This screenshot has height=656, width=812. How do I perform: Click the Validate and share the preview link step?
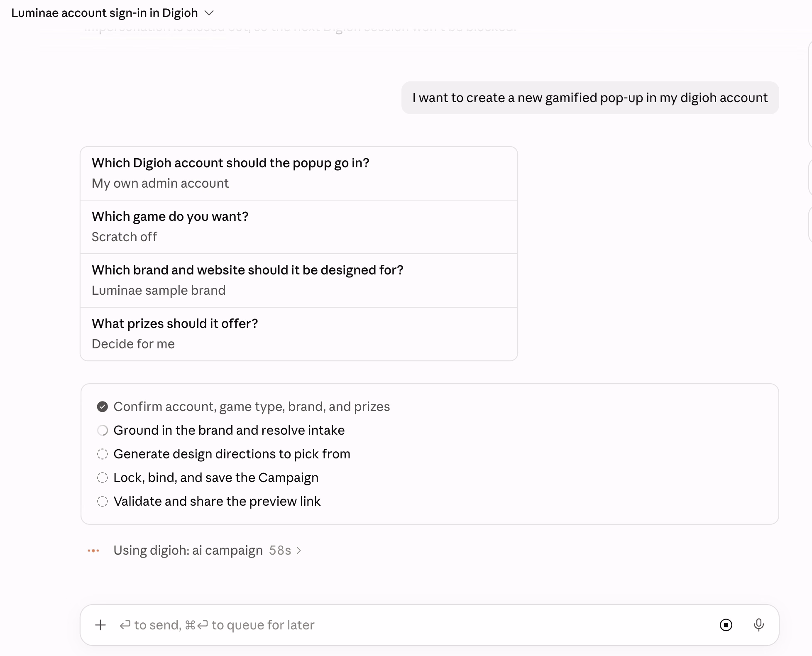[217, 501]
